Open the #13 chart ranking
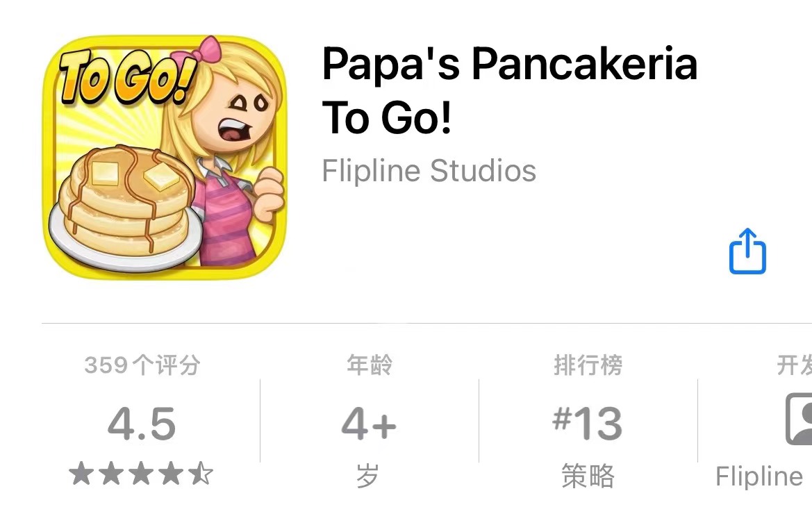Viewport: 812px width, 507px height. coord(588,424)
